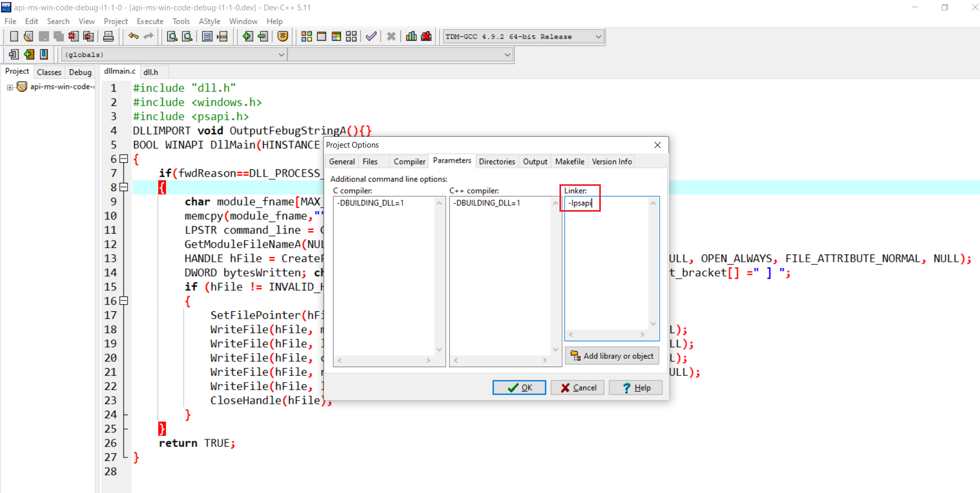Click the Insert snippet toolbar icon
Image resolution: width=980 pixels, height=493 pixels.
pyautogui.click(x=14, y=54)
